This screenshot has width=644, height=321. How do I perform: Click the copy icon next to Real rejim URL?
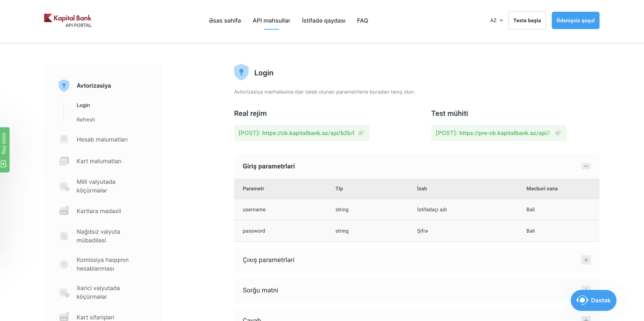pos(361,133)
